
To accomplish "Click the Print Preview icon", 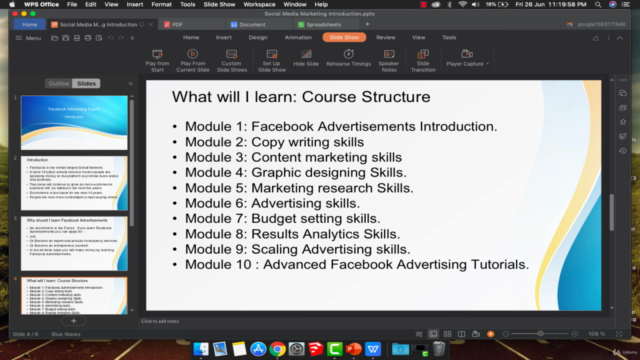I will [x=99, y=38].
